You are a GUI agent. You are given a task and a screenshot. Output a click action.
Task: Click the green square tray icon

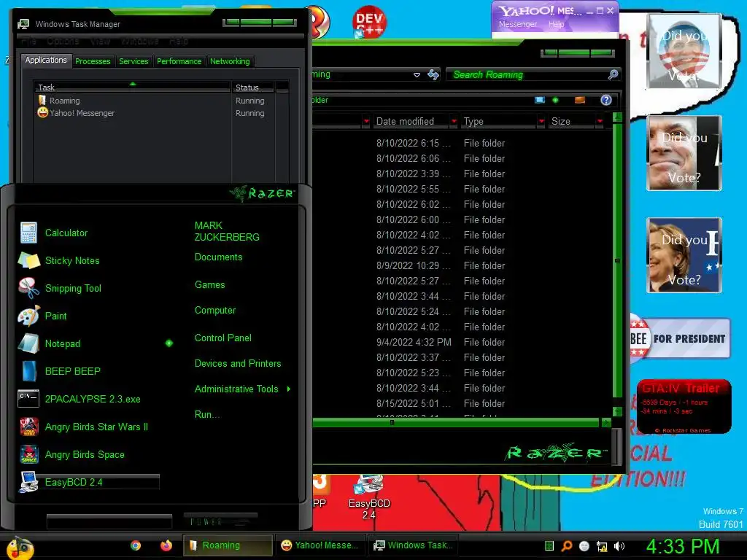549,546
